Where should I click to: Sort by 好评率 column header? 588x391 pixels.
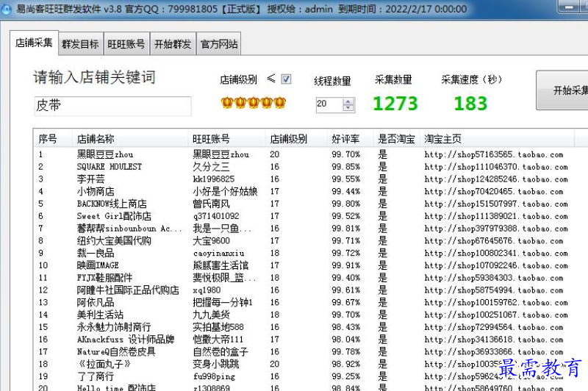(x=350, y=139)
